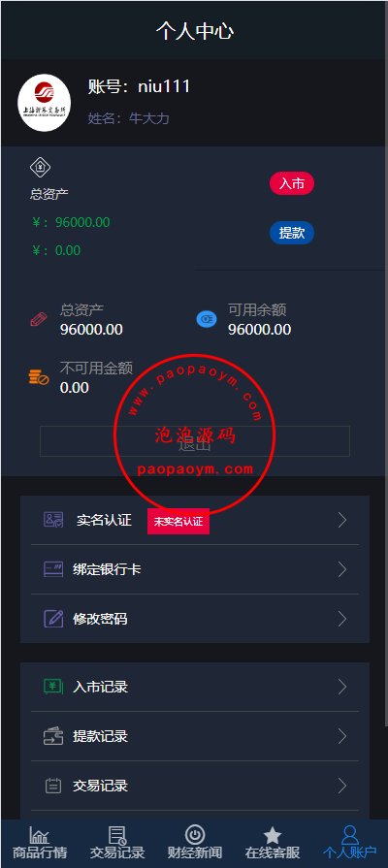
Task: Expand the 交易记录 list row chevron
Action: pyautogui.click(x=342, y=786)
